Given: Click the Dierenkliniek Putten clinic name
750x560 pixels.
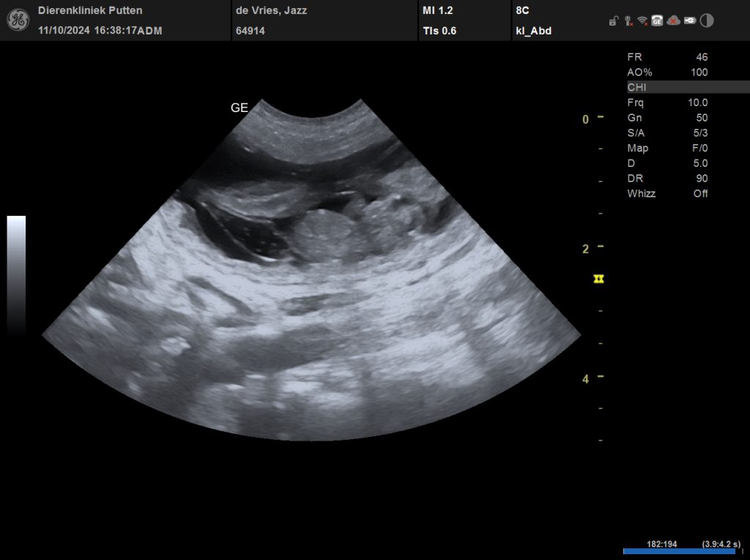Looking at the screenshot, I should click(90, 11).
